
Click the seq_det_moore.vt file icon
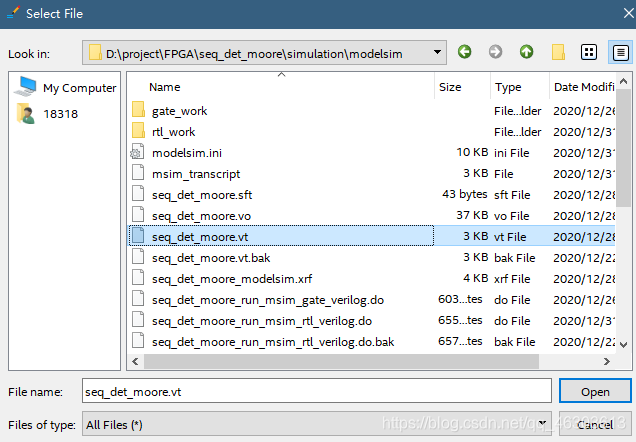138,236
